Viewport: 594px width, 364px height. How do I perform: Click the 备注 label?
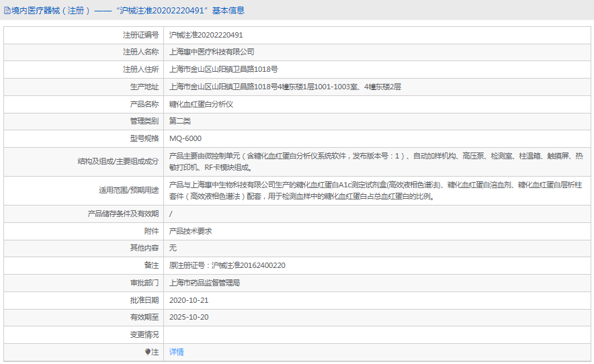click(152, 265)
